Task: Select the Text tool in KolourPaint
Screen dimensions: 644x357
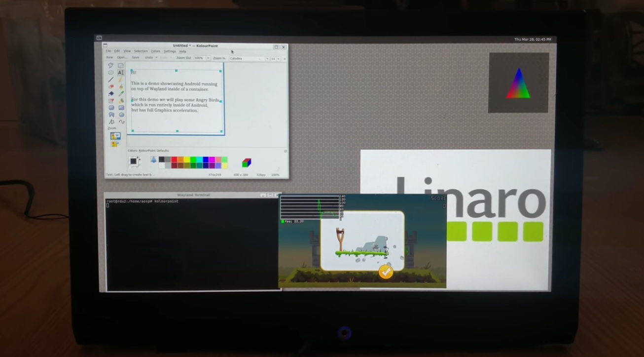Action: [x=121, y=72]
